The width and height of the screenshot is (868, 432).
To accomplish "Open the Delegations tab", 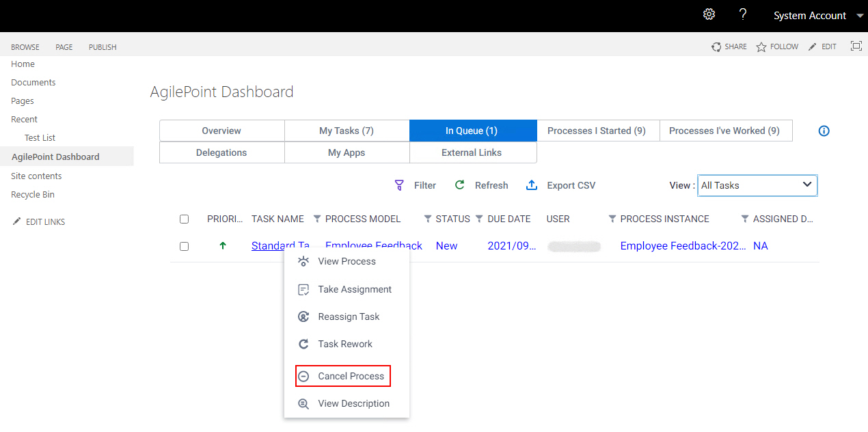I will (x=221, y=152).
